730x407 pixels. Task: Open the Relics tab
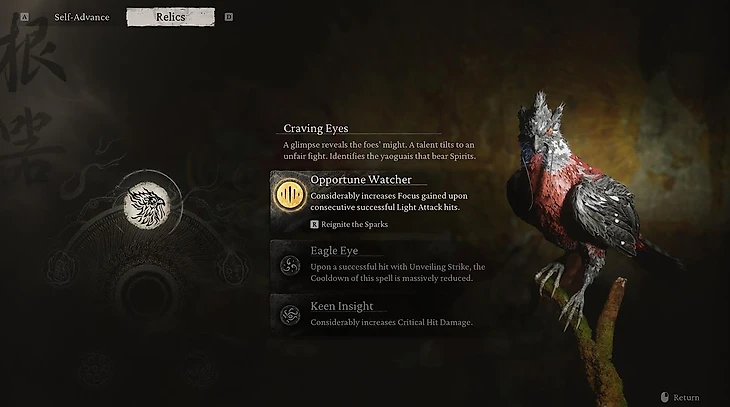170,17
